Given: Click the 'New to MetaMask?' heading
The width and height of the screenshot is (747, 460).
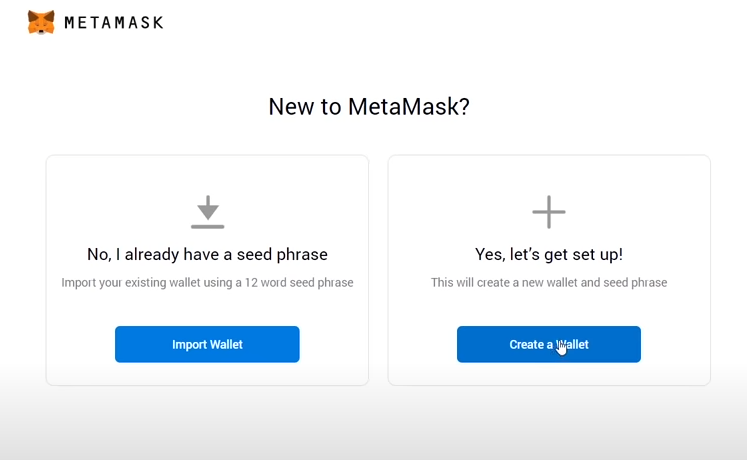Looking at the screenshot, I should (x=369, y=106).
